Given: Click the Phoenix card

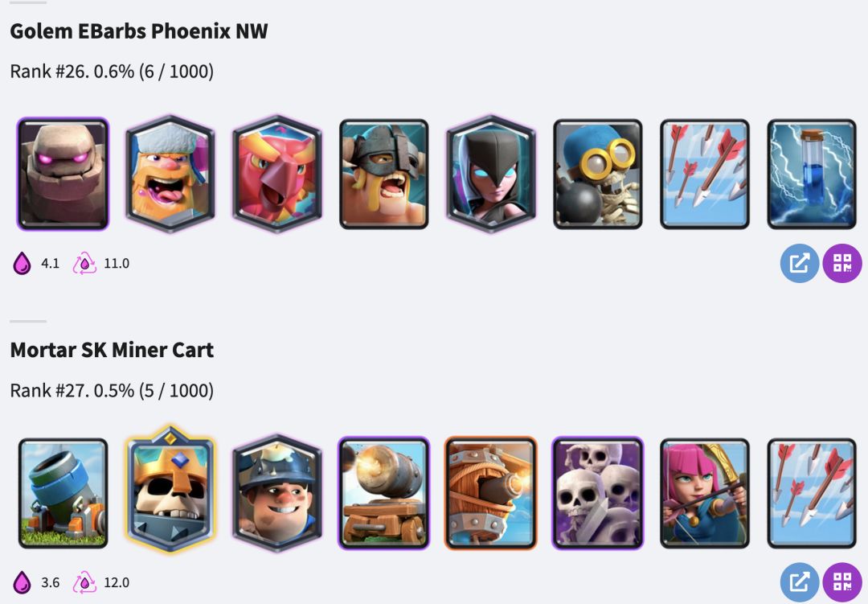Looking at the screenshot, I should click(276, 174).
